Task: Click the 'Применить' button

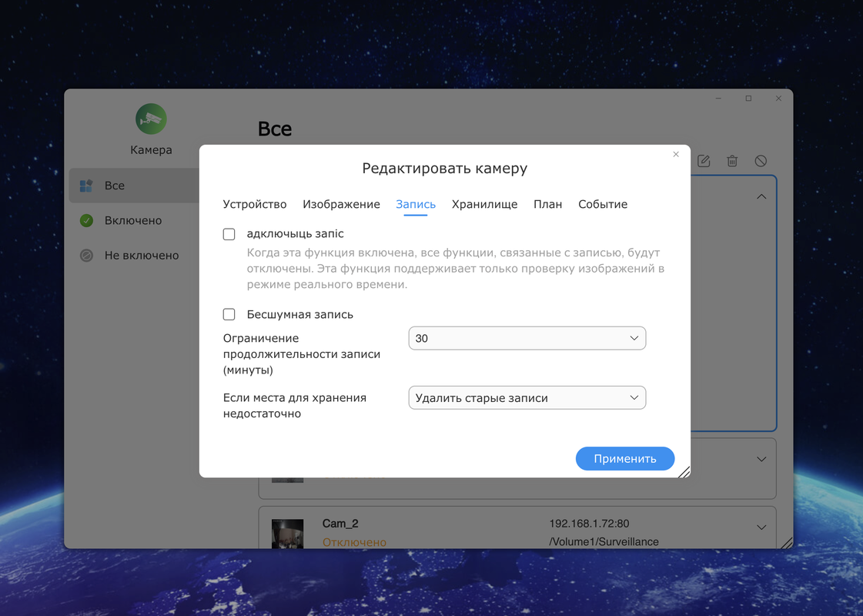Action: pyautogui.click(x=624, y=459)
